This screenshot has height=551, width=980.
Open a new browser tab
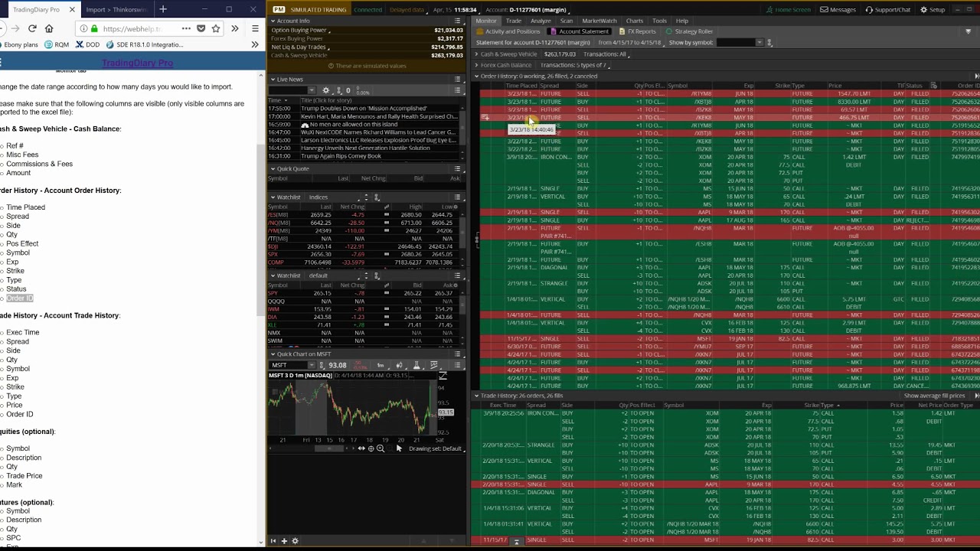[163, 9]
